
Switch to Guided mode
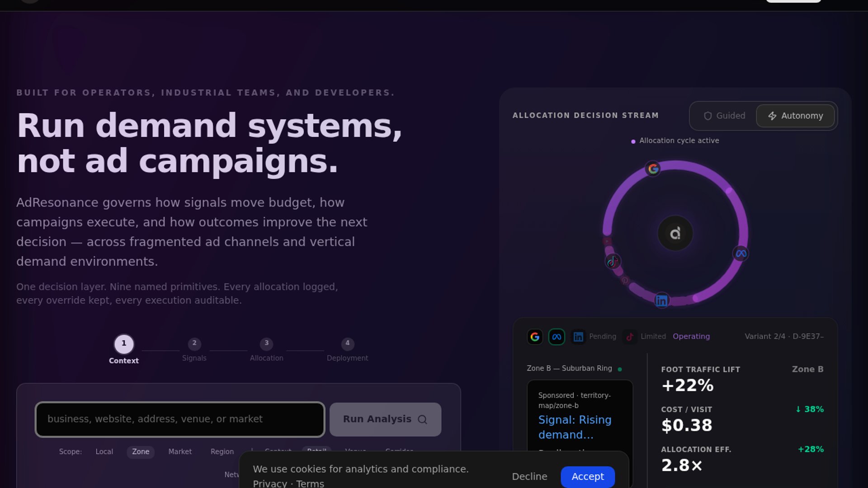724,116
